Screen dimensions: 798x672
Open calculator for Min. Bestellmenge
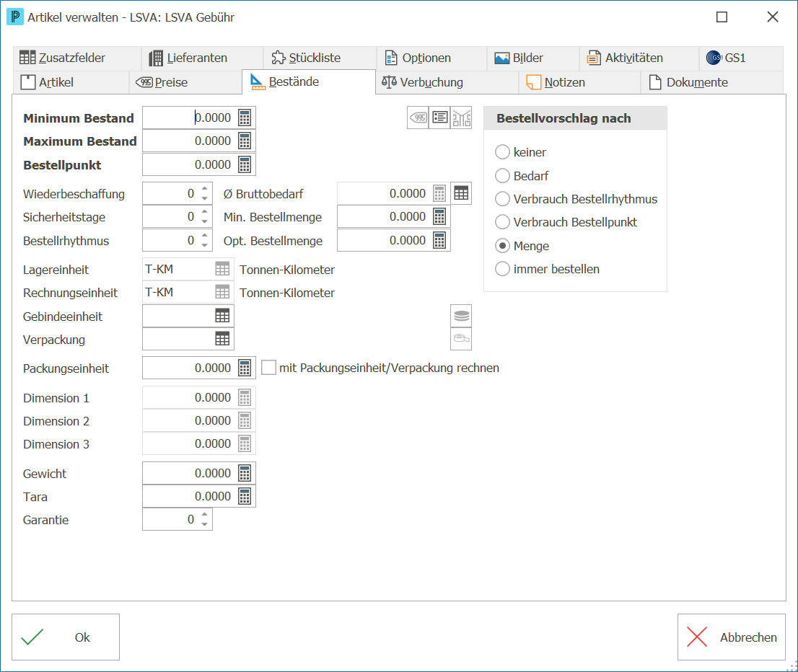tap(439, 217)
